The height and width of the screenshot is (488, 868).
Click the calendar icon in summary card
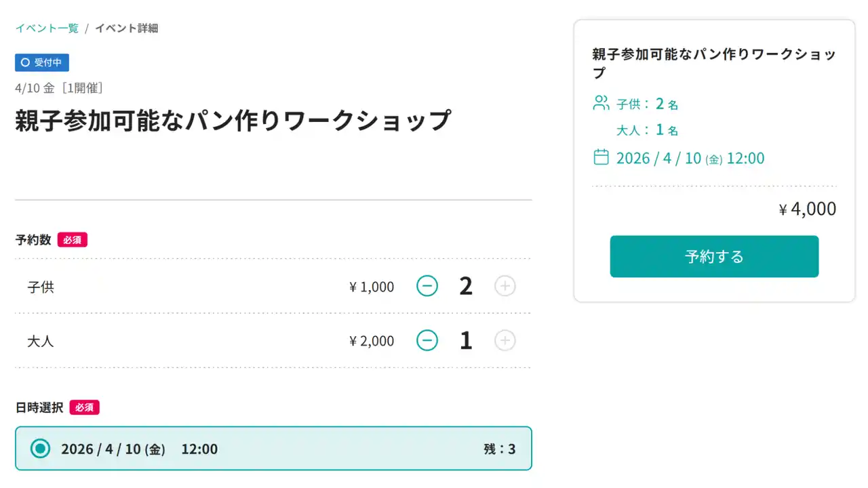(601, 158)
